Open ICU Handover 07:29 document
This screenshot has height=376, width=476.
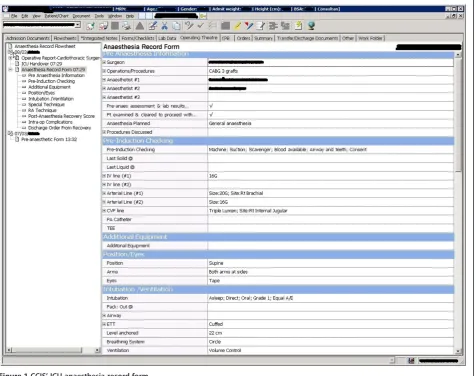point(42,64)
